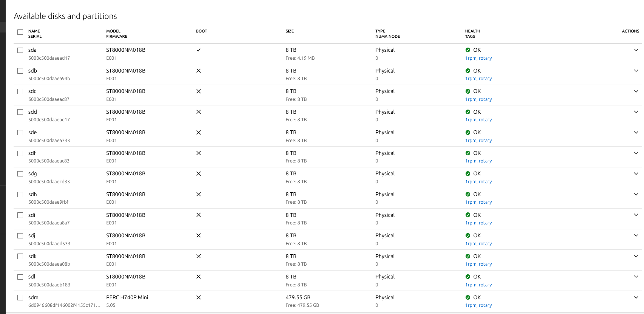Click the boot checkmark icon for sda
This screenshot has height=314, width=644.
click(198, 50)
